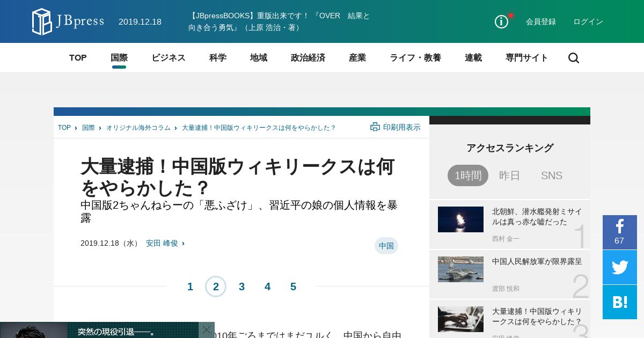Click article title breadcrumb link
This screenshot has height=338, width=644.
259,128
